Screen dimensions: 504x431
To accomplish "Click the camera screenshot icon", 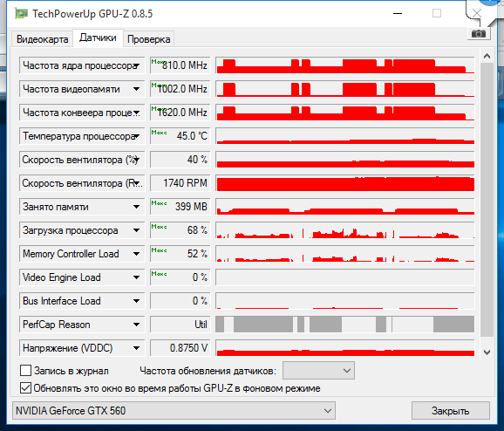I will pos(479,33).
